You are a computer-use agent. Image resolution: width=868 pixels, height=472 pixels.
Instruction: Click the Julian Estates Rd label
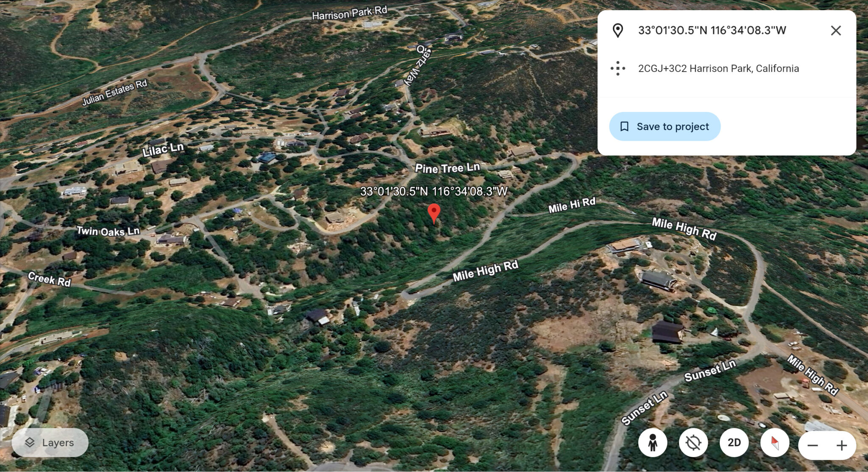(x=114, y=92)
